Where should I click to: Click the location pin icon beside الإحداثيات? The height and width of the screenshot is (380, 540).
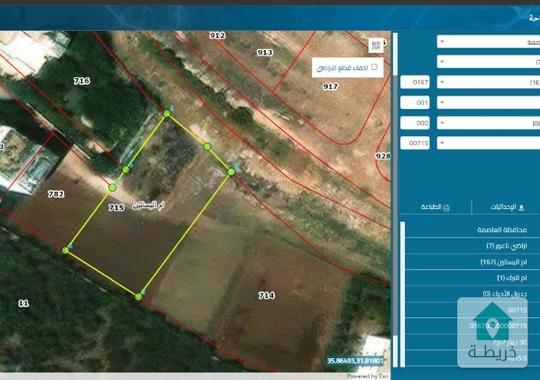point(521,207)
